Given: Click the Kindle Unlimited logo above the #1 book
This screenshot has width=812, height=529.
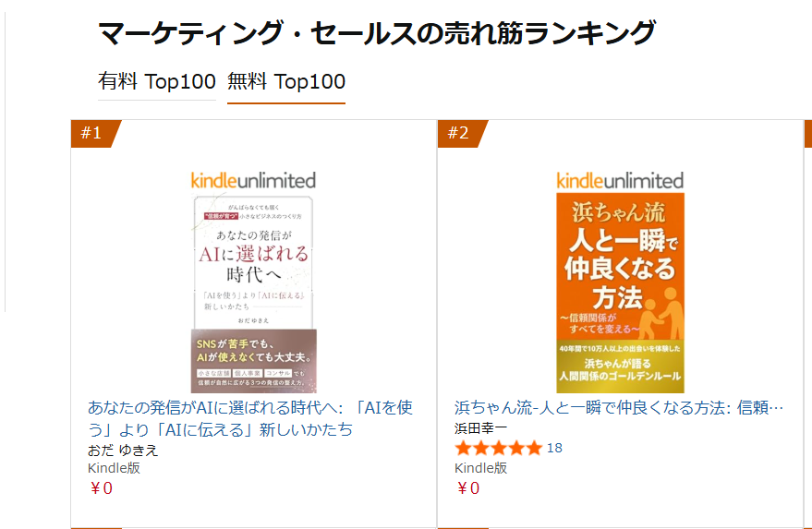Looking at the screenshot, I should pos(253,180).
